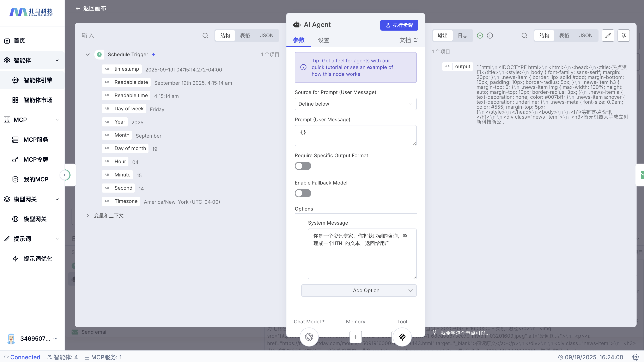Open the tutorial link in tip
644x362 pixels.
[334, 67]
